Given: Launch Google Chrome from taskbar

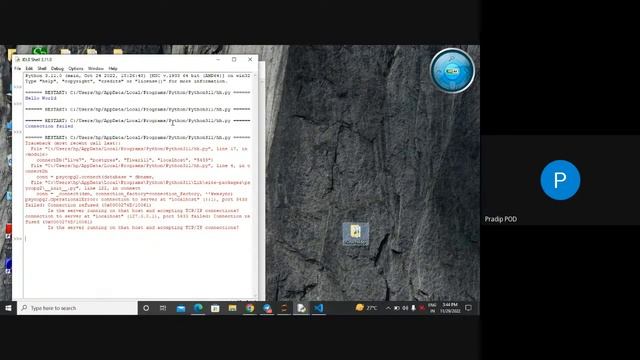Looking at the screenshot, I should [250, 308].
